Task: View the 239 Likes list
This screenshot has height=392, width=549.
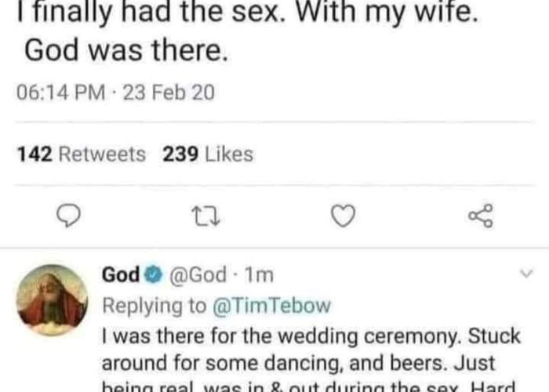Action: (x=208, y=154)
